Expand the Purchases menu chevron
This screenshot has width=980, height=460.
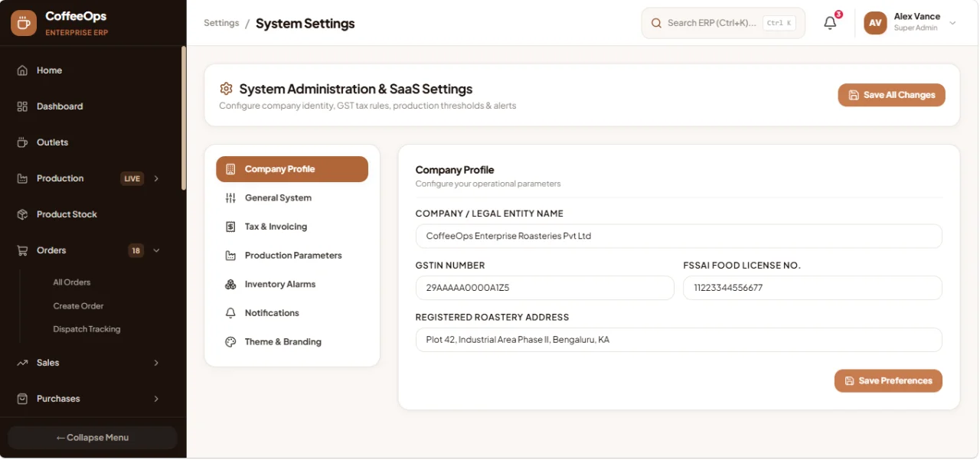coord(156,399)
